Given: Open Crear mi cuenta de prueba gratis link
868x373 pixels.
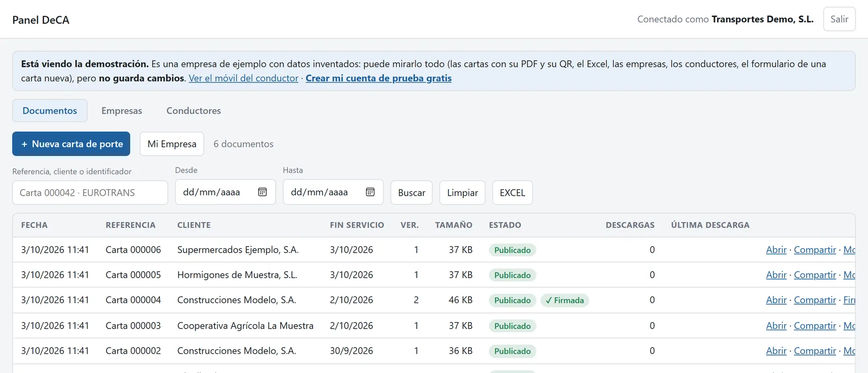Looking at the screenshot, I should [x=379, y=78].
